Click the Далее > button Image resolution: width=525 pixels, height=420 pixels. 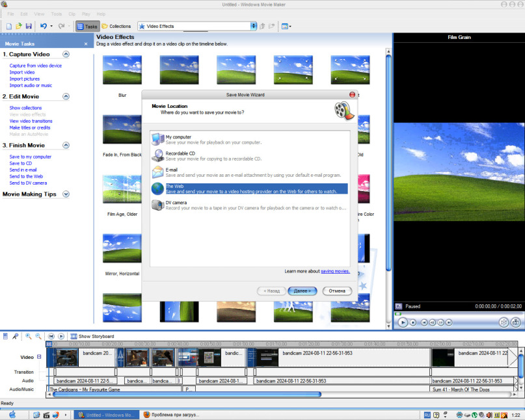302,291
